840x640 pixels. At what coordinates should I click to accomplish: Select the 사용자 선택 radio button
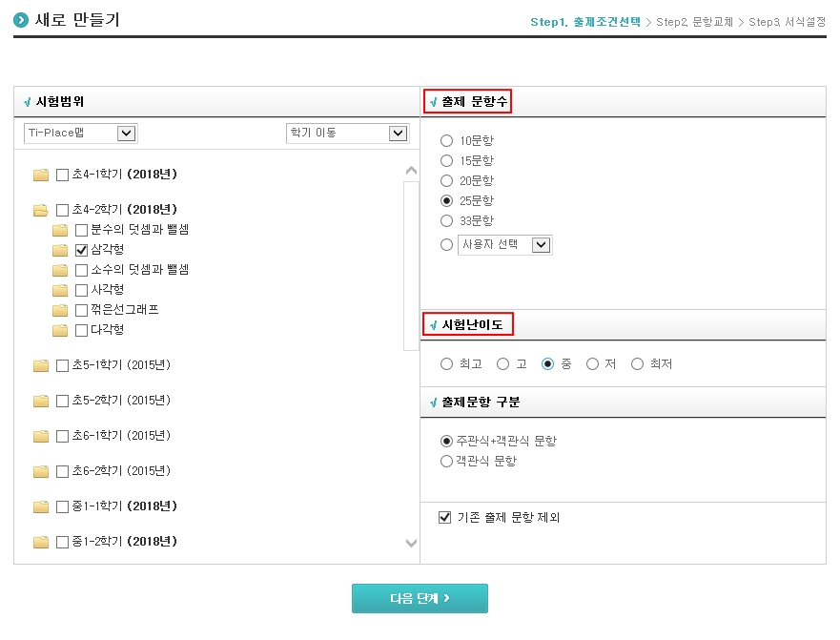point(446,245)
